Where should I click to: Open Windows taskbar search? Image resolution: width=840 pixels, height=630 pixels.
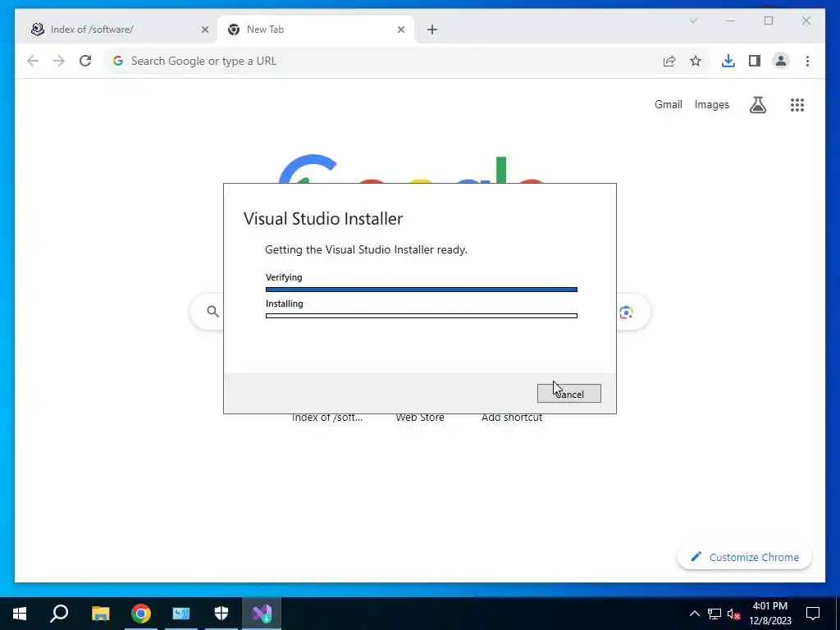click(x=59, y=614)
